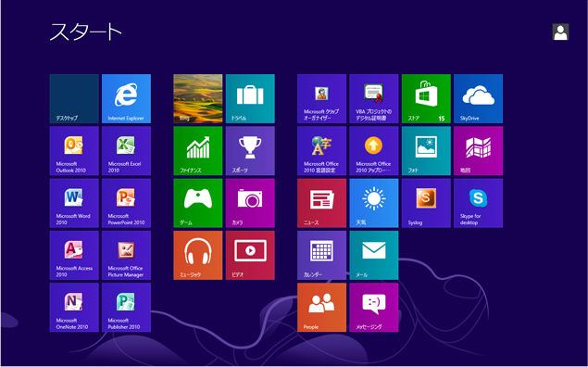
Task: Open the music headphones tile
Action: 198,255
